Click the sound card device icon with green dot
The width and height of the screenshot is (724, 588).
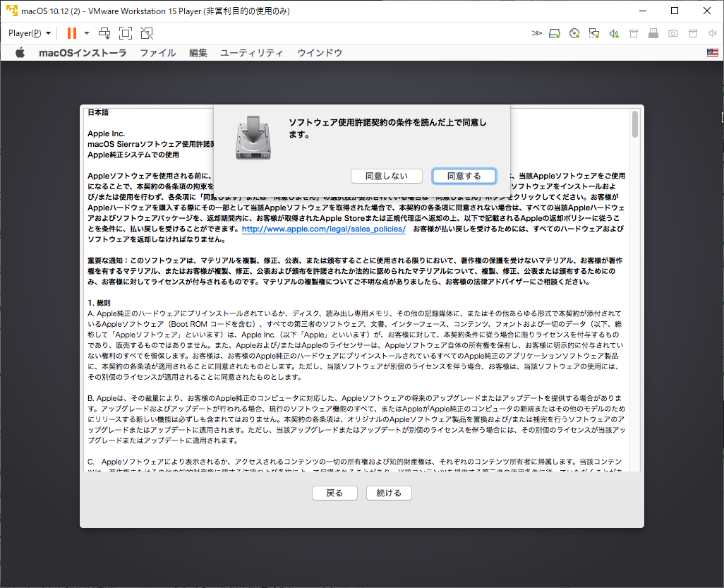pyautogui.click(x=614, y=33)
